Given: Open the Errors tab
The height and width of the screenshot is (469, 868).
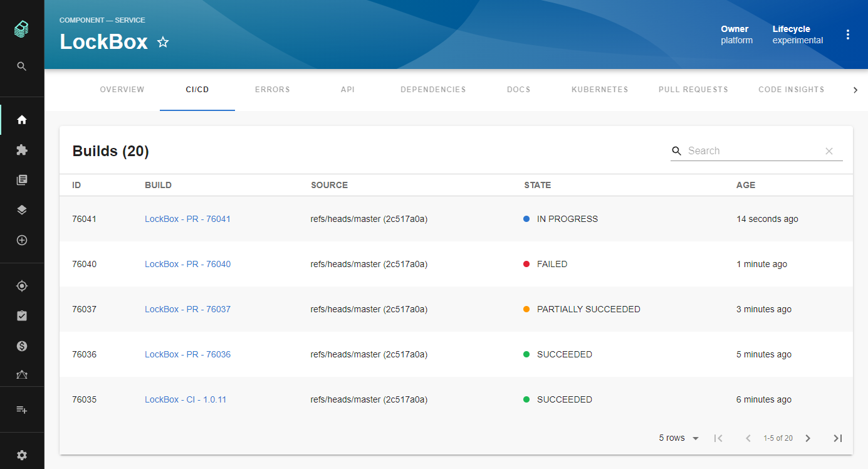Looking at the screenshot, I should pos(273,90).
